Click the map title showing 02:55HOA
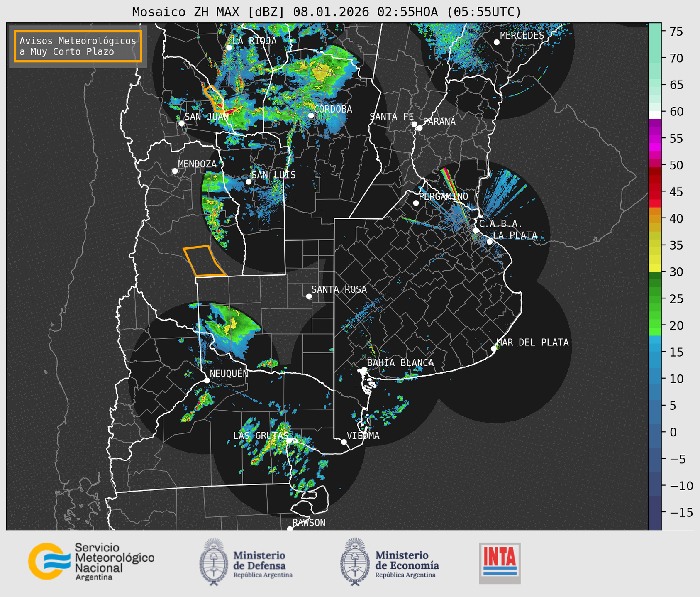 [327, 12]
